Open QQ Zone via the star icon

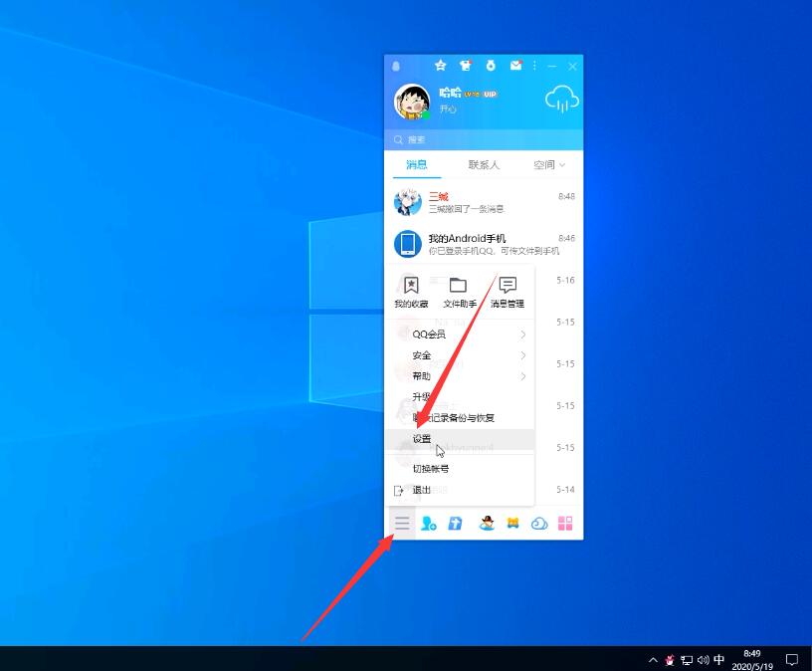tap(440, 66)
